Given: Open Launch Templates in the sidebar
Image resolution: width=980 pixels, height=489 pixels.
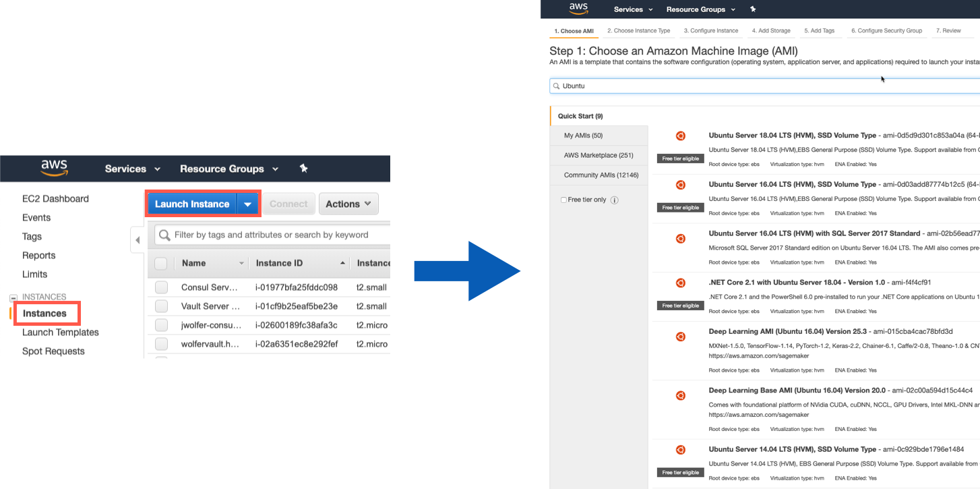Looking at the screenshot, I should (61, 333).
